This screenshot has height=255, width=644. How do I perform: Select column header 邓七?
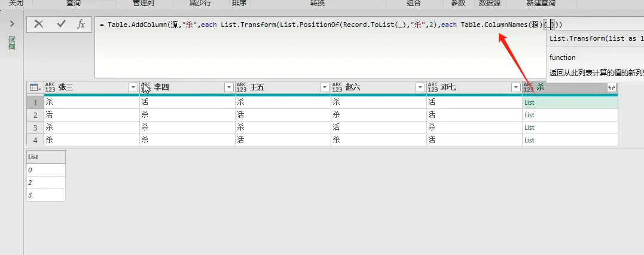(x=449, y=87)
